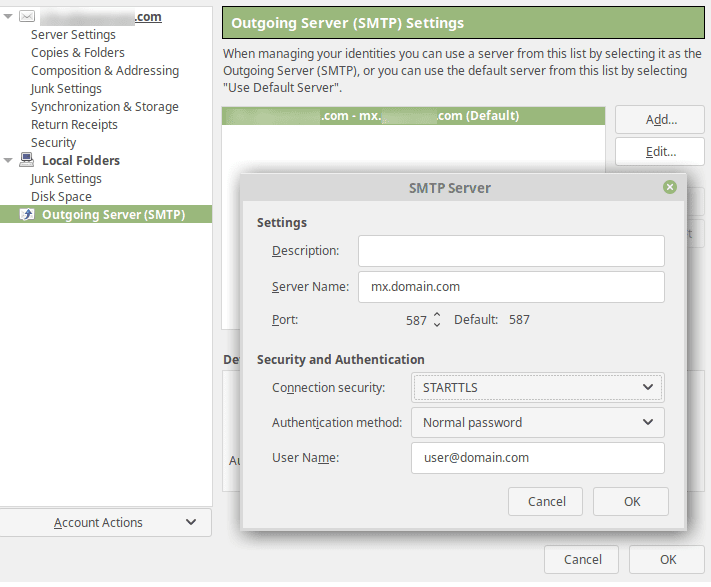Click the Local Folders computer icon

[x=27, y=160]
